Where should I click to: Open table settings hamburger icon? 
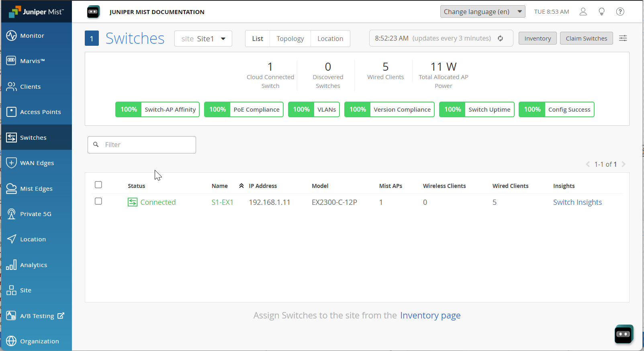point(623,38)
